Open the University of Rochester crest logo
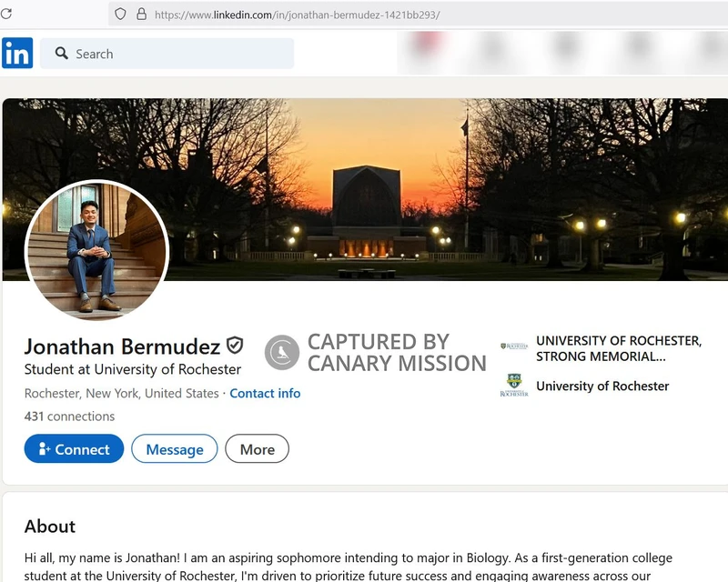This screenshot has height=582, width=728. coord(514,386)
